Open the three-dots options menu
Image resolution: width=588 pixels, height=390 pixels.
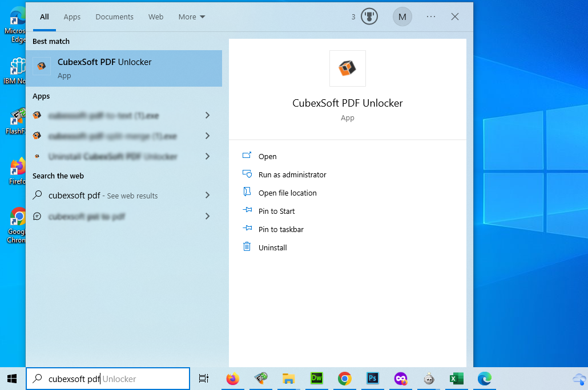431,17
